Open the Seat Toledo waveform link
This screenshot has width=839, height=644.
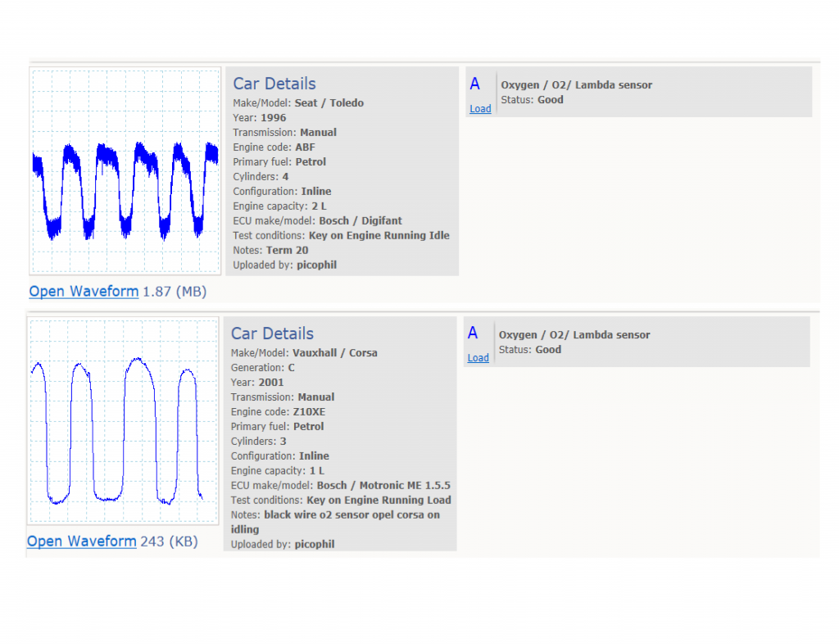pyautogui.click(x=84, y=292)
